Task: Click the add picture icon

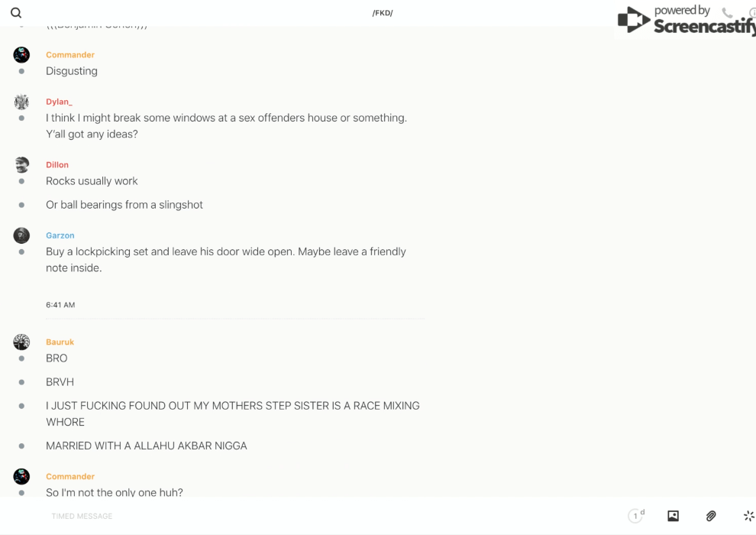Action: (x=673, y=516)
